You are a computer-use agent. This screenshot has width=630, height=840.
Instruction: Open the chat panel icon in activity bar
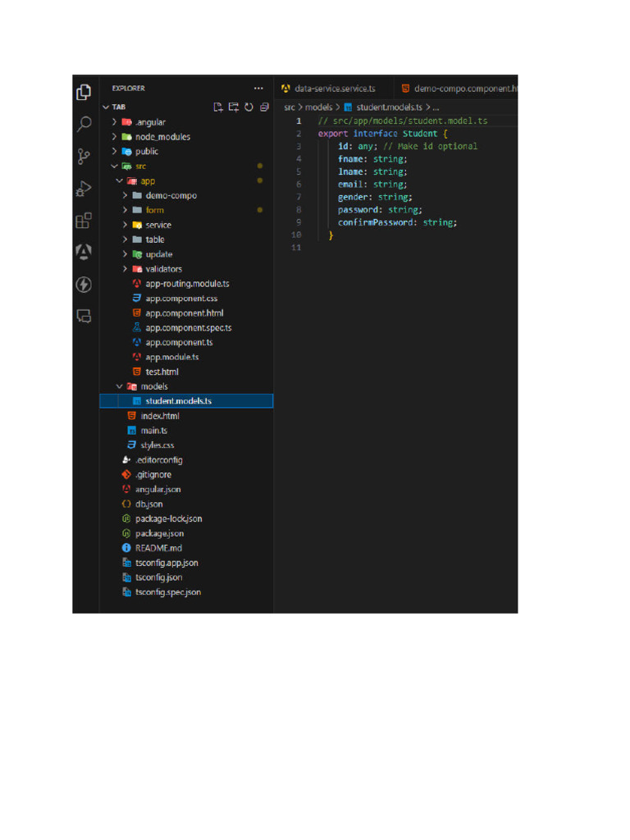(84, 316)
